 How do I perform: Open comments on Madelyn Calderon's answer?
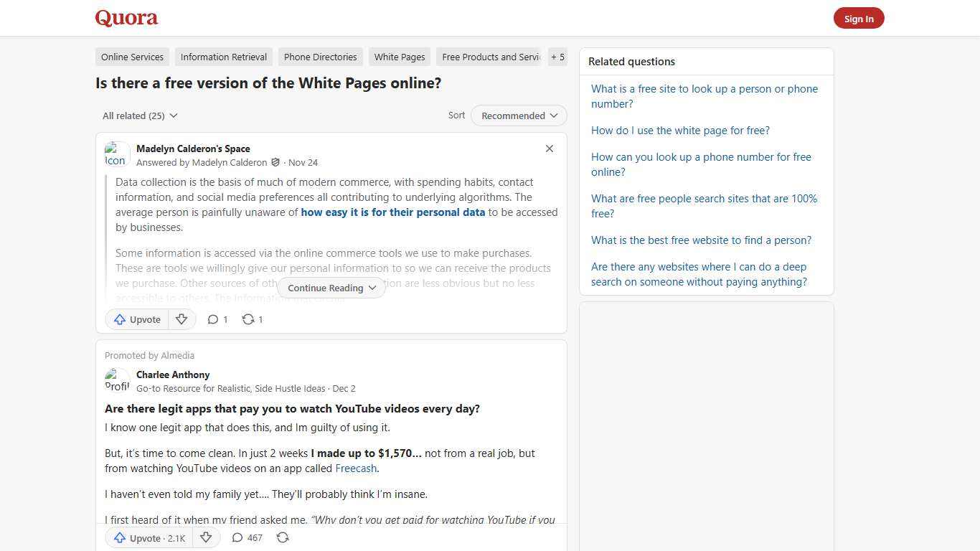217,319
